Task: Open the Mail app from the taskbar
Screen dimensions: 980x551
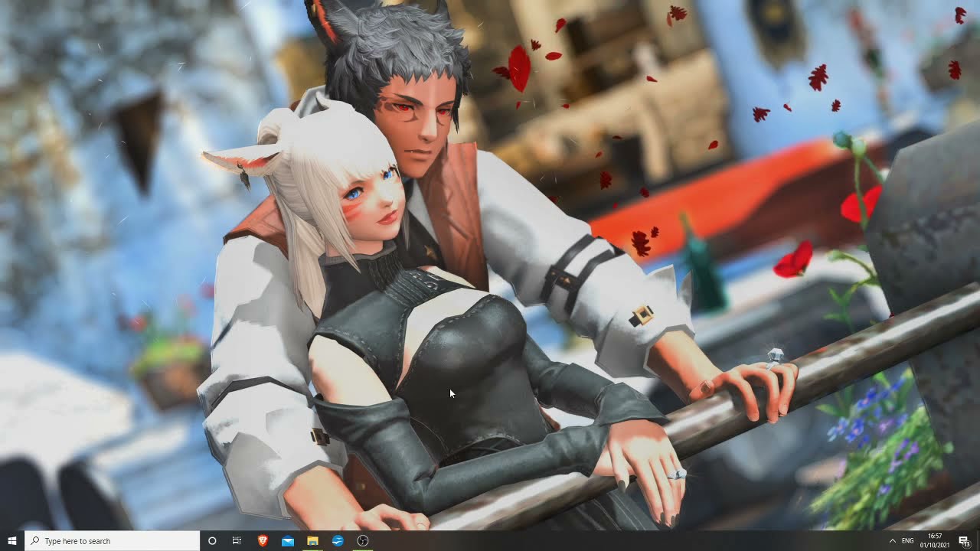Action: 288,541
